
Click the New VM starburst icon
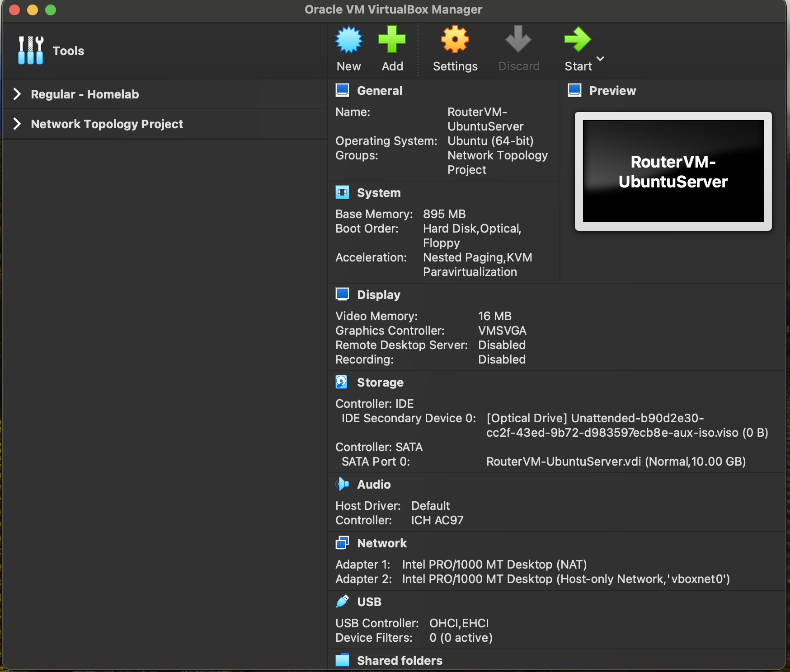[348, 40]
